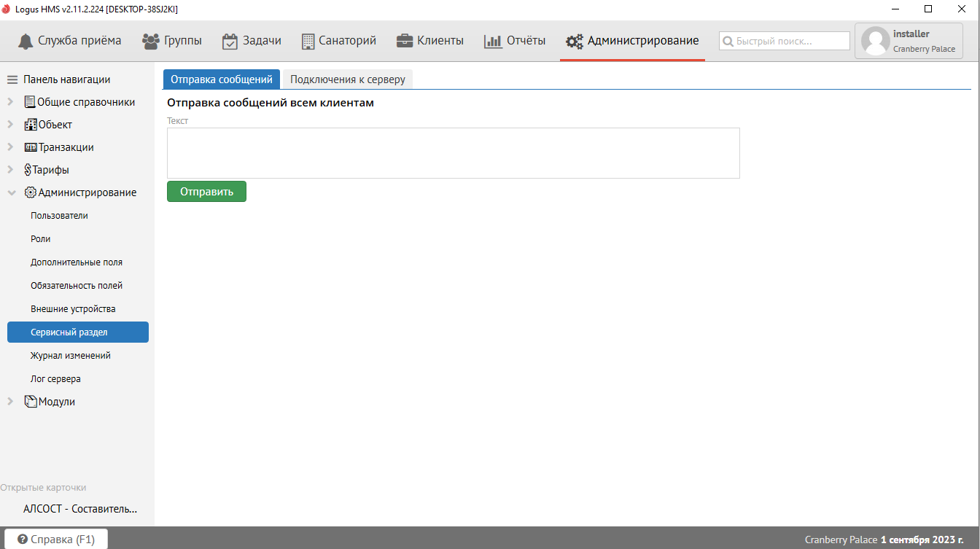Open the Задачи menu
This screenshot has width=980, height=549.
point(252,41)
